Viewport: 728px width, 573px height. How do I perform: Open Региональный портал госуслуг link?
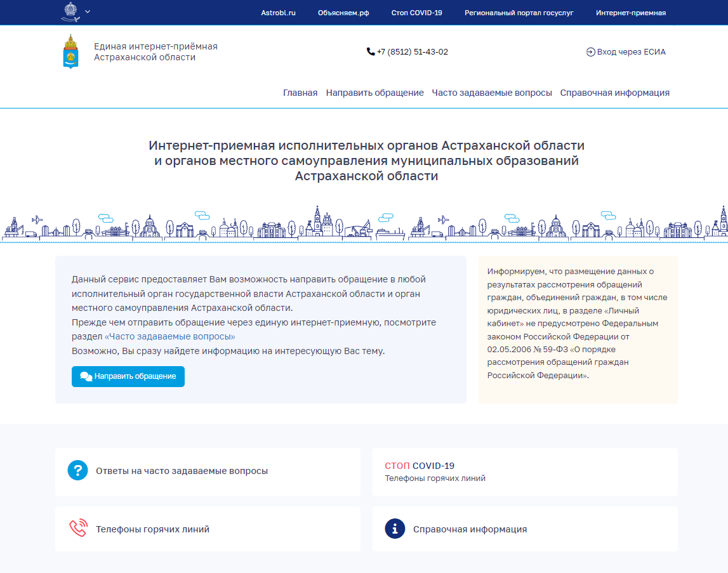pyautogui.click(x=519, y=13)
